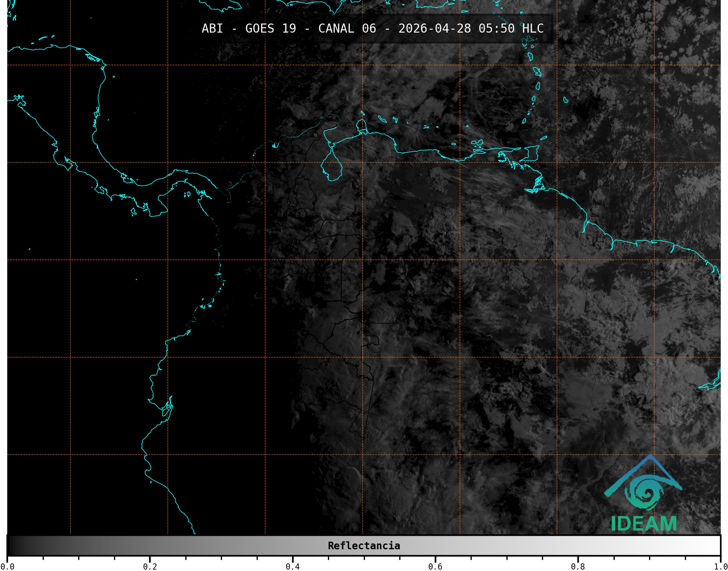
Task: Click the blue roof peak of IDEAM logo
Action: 650,458
